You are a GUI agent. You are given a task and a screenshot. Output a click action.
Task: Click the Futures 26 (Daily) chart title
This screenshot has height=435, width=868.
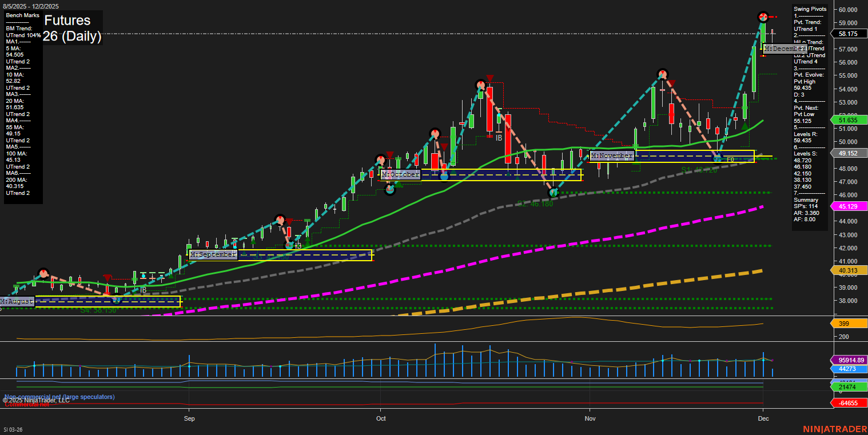pyautogui.click(x=72, y=28)
